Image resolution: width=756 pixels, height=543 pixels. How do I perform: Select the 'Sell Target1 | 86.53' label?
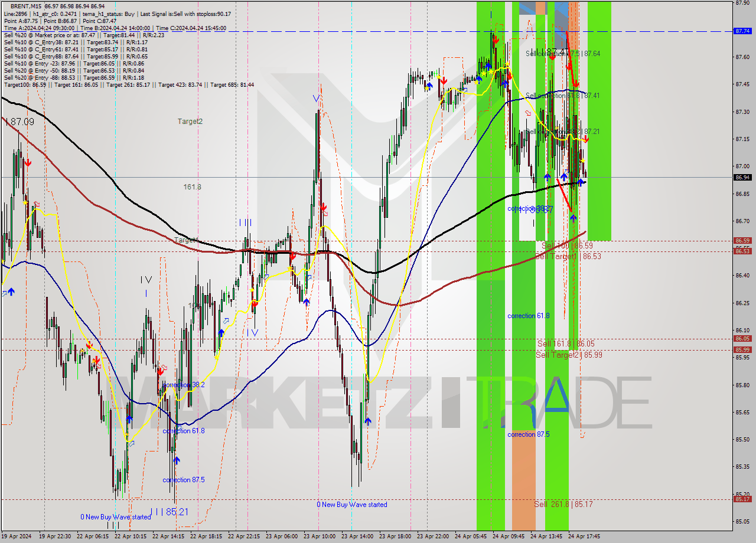click(x=568, y=256)
